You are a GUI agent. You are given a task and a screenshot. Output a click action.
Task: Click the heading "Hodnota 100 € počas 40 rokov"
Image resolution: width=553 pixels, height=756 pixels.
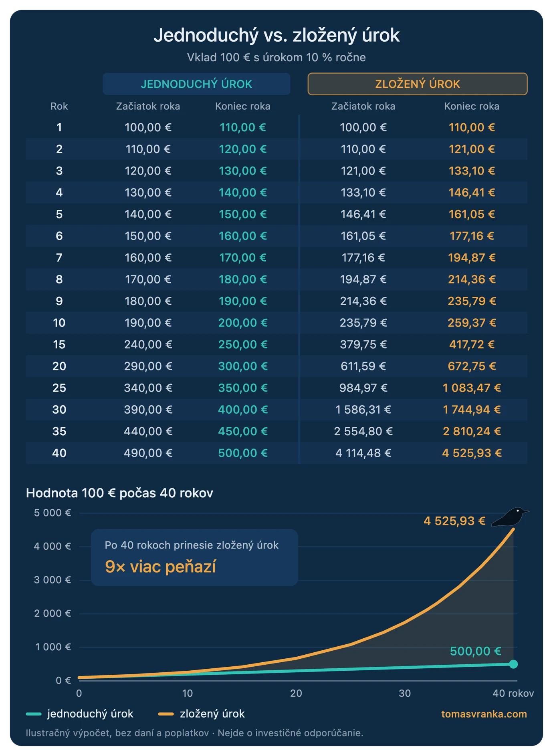click(119, 493)
